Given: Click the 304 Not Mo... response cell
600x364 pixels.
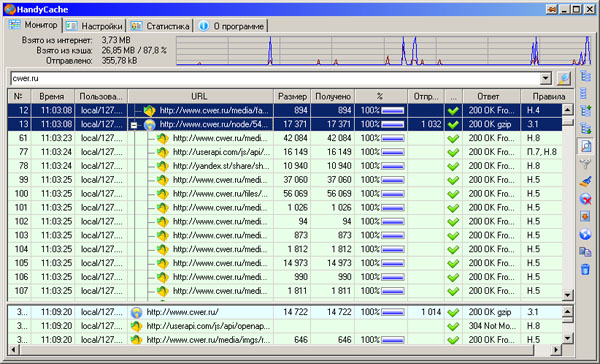Looking at the screenshot, I should click(492, 326).
